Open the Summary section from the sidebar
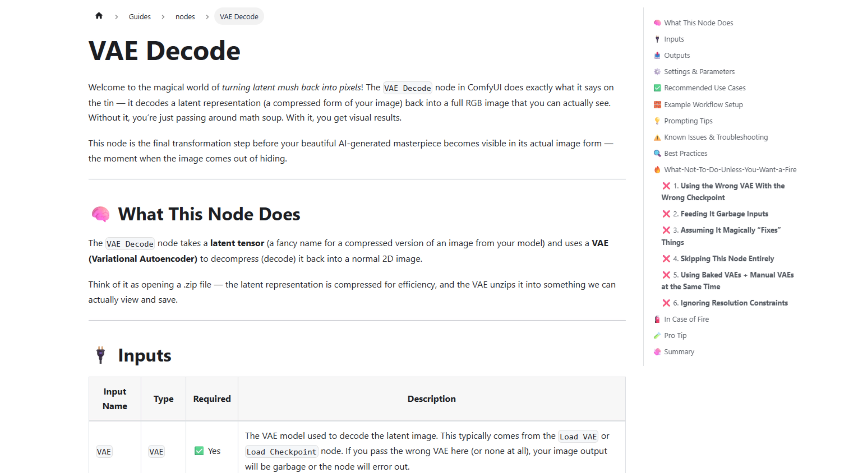Screen dimensions: 868x473 point(679,351)
